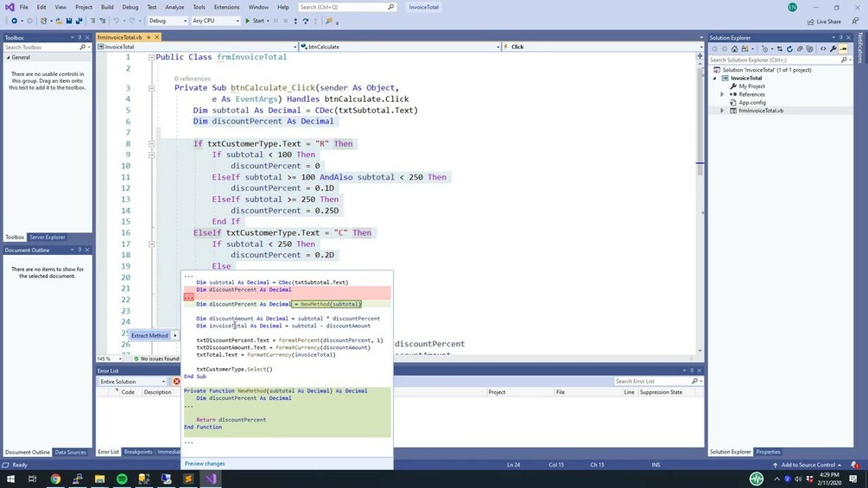Click Error List errors filter icon

176,381
